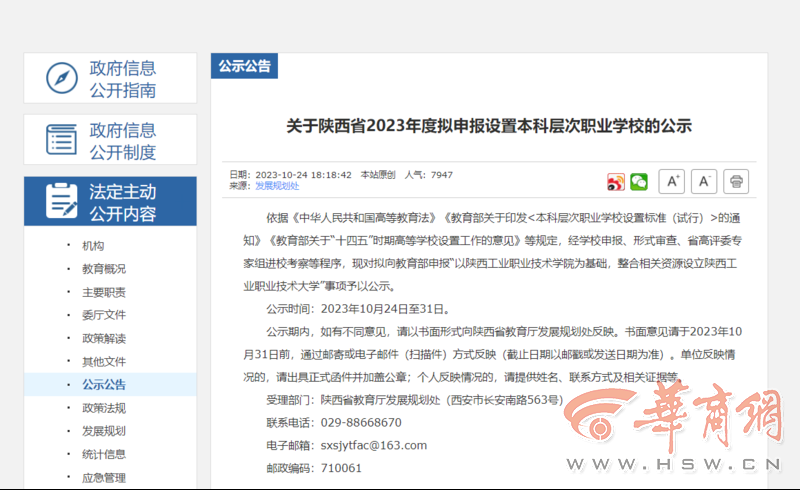The width and height of the screenshot is (800, 490).
Task: Click the 受理部门 line with 陕西省教育厅发展规划处
Action: coord(414,400)
